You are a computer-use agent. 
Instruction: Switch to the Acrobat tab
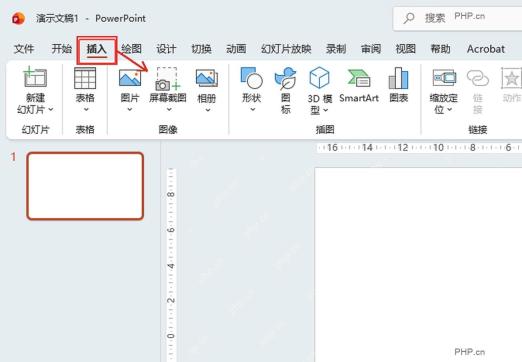point(486,49)
